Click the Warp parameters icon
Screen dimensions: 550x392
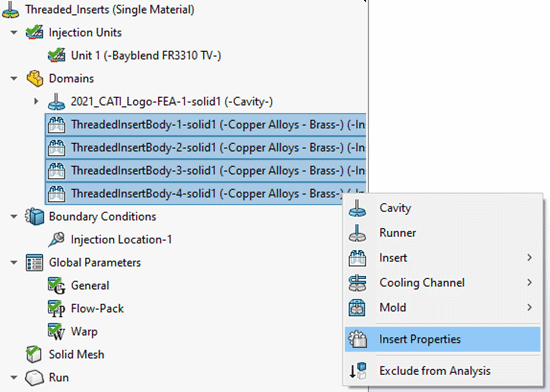(x=56, y=332)
